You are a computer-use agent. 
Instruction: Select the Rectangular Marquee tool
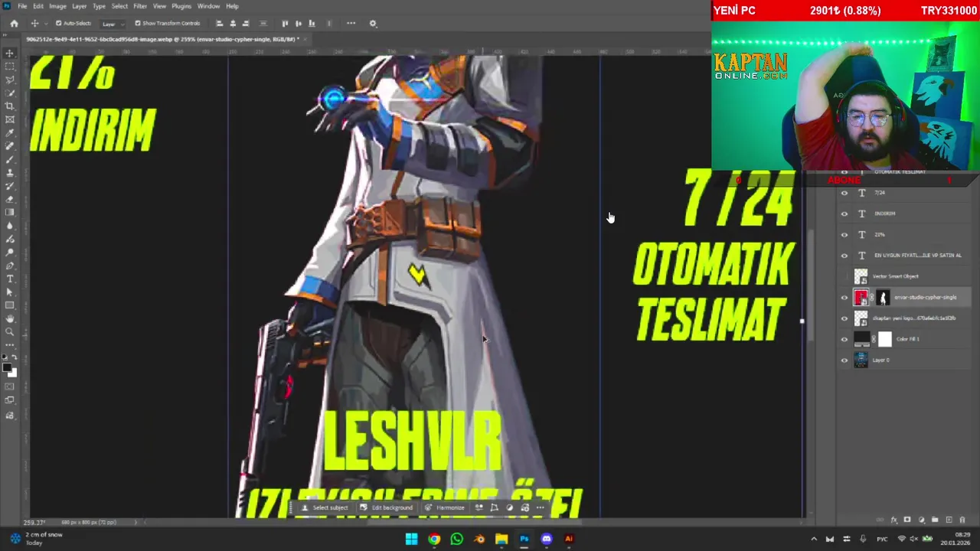click(10, 67)
